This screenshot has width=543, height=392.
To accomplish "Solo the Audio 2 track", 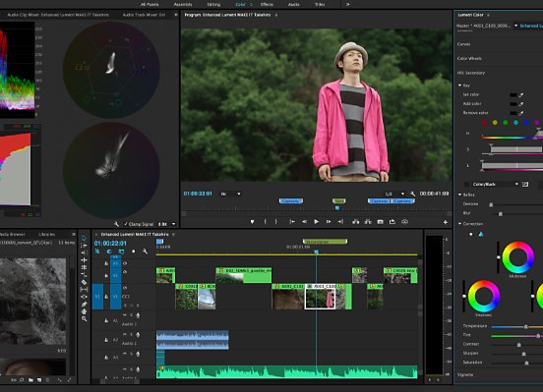I will [x=131, y=335].
